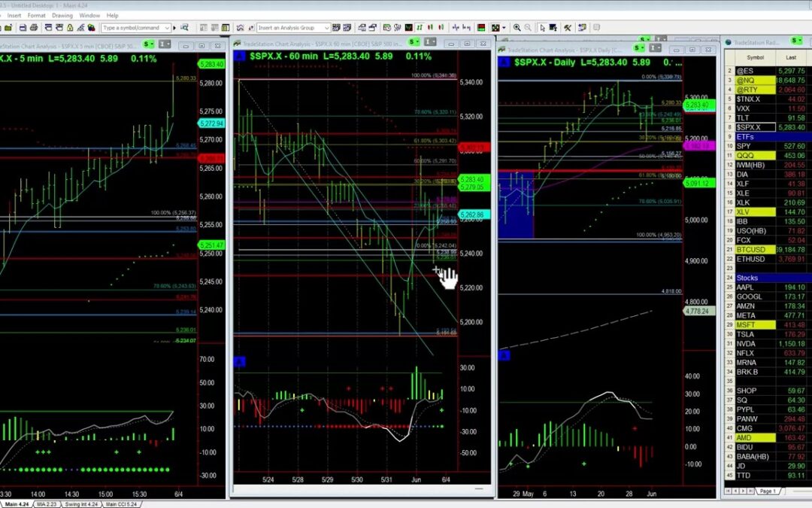The width and height of the screenshot is (812, 508).
Task: Click blue indicator icon in 60 min subgraph
Action: (x=240, y=361)
